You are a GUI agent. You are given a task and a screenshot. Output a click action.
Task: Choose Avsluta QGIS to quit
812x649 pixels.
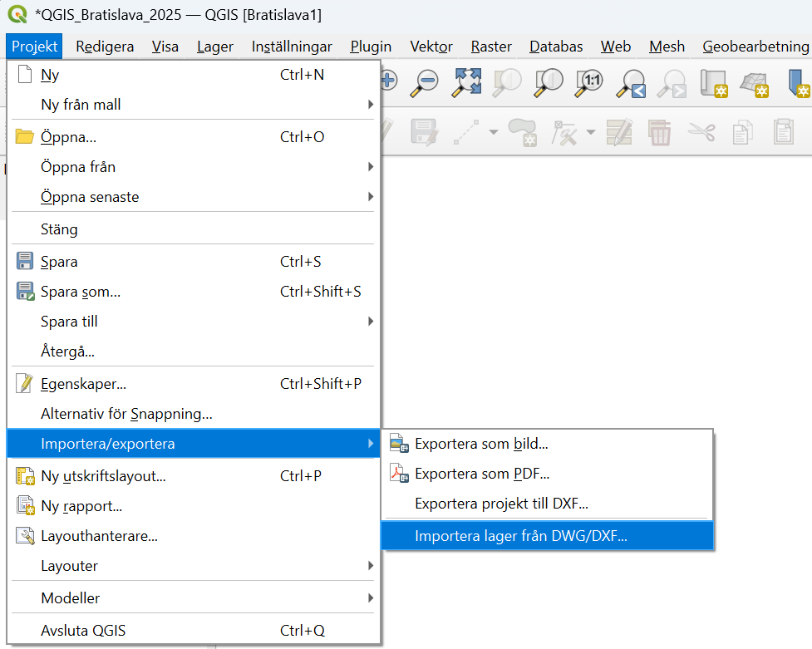(x=194, y=631)
